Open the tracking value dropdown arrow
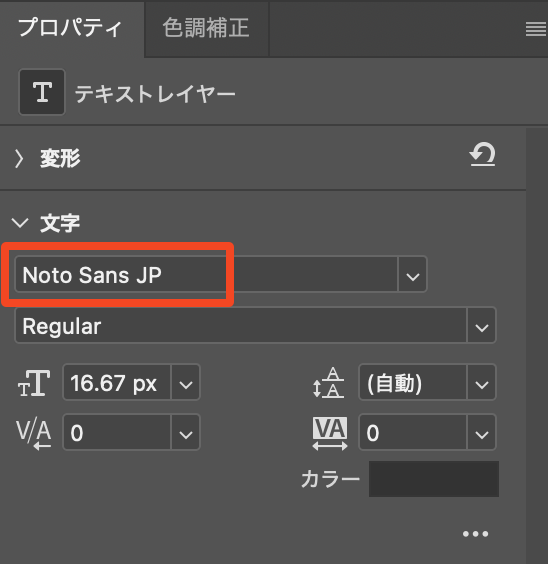 pos(481,432)
